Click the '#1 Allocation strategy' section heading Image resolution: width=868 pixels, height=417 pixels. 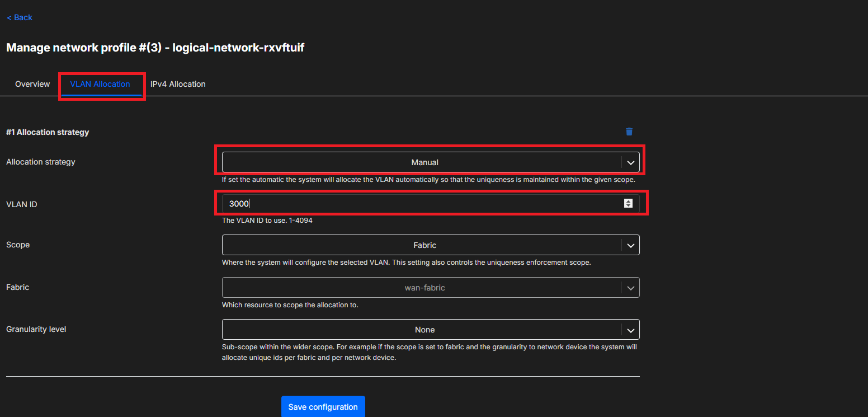tap(48, 132)
